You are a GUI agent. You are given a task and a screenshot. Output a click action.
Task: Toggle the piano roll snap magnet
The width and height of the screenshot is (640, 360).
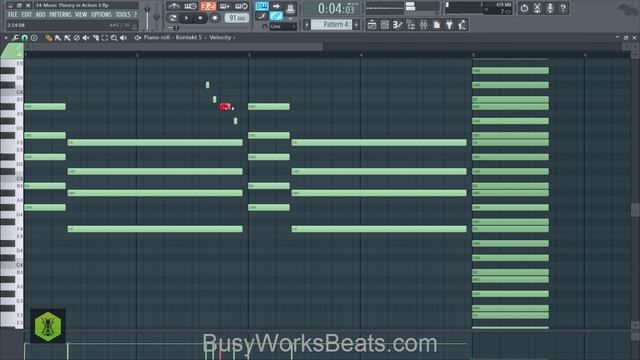pos(24,38)
